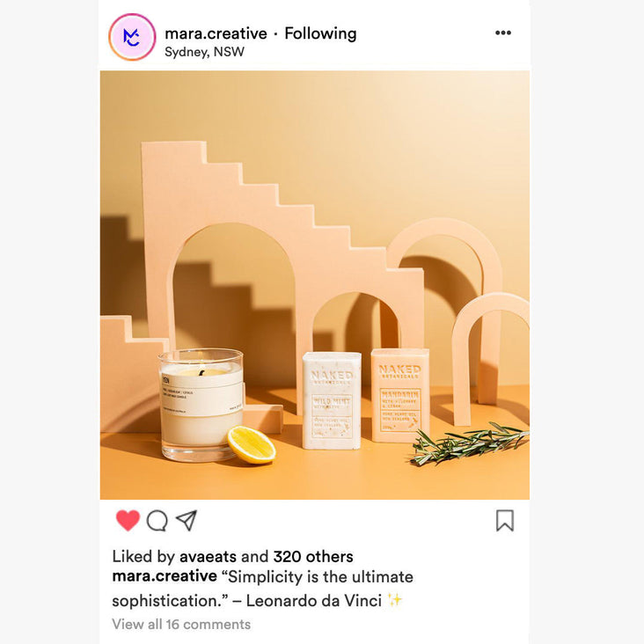Open the three-dot more options menu

[x=503, y=33]
